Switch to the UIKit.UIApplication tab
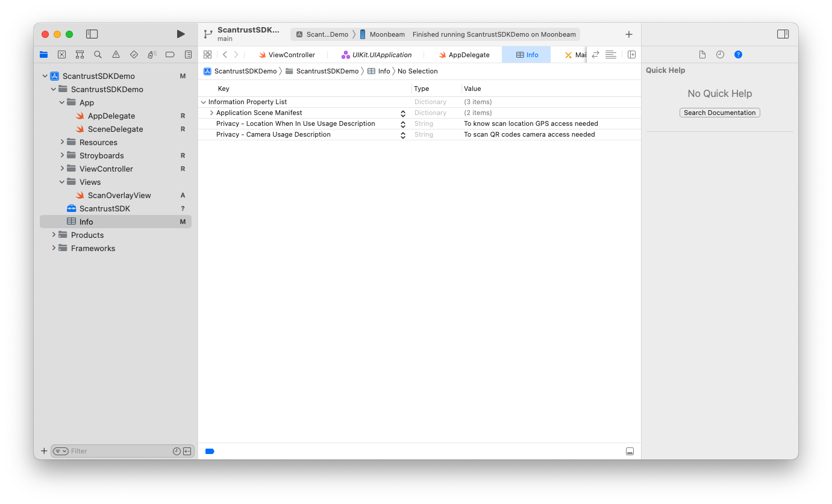The image size is (832, 504). click(x=376, y=55)
